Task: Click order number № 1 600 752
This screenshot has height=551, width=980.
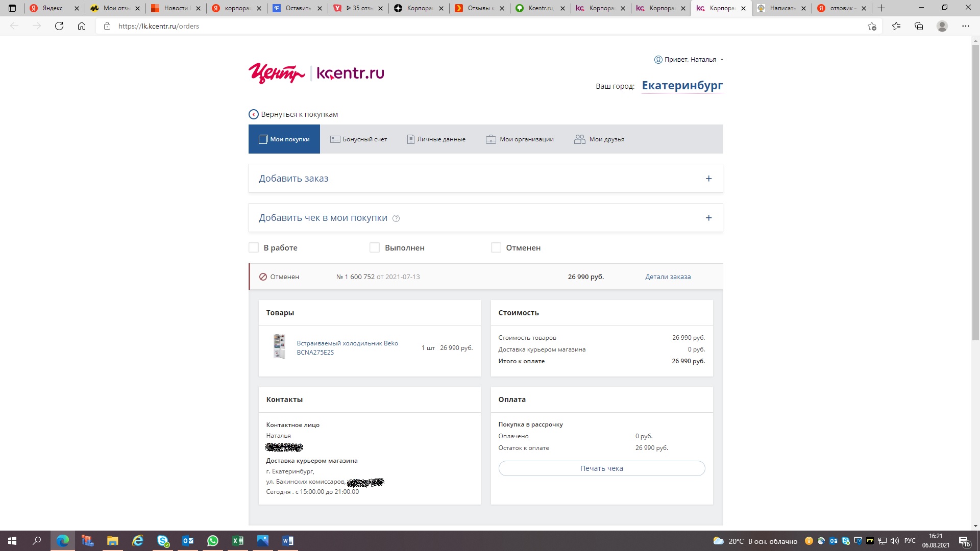Action: (x=355, y=277)
